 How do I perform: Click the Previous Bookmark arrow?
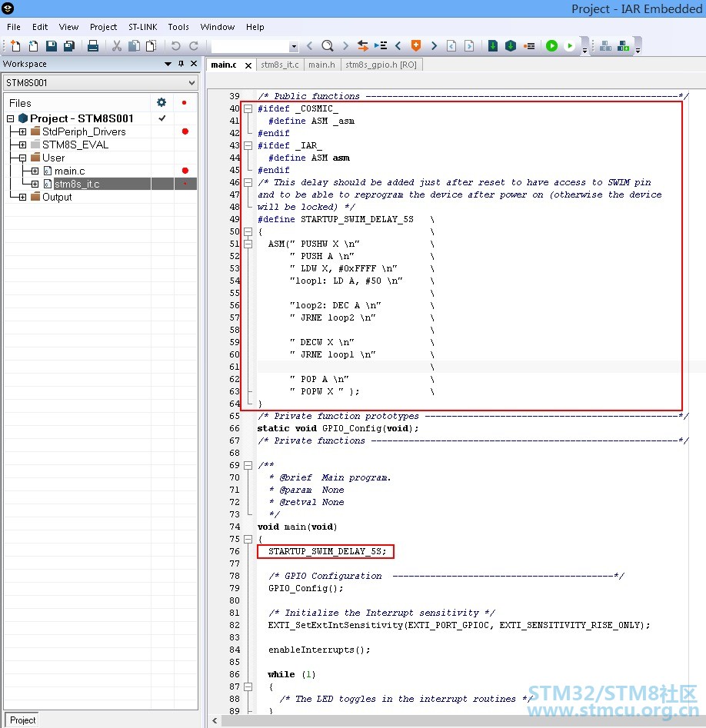pos(398,45)
